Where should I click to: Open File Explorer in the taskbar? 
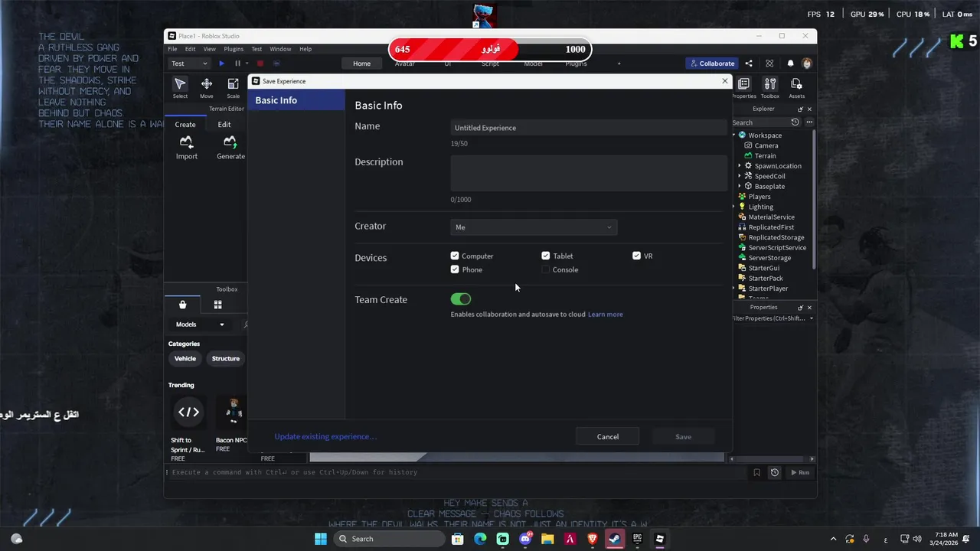point(547,539)
